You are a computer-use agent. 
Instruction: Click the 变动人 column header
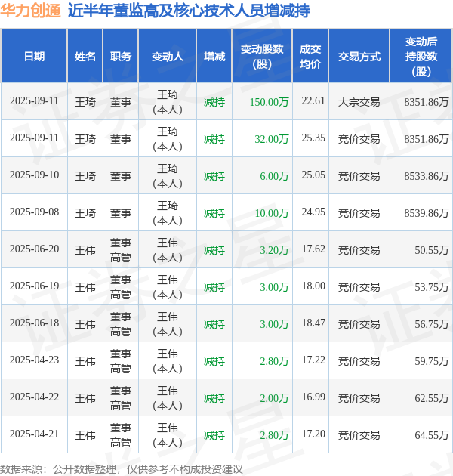167,57
